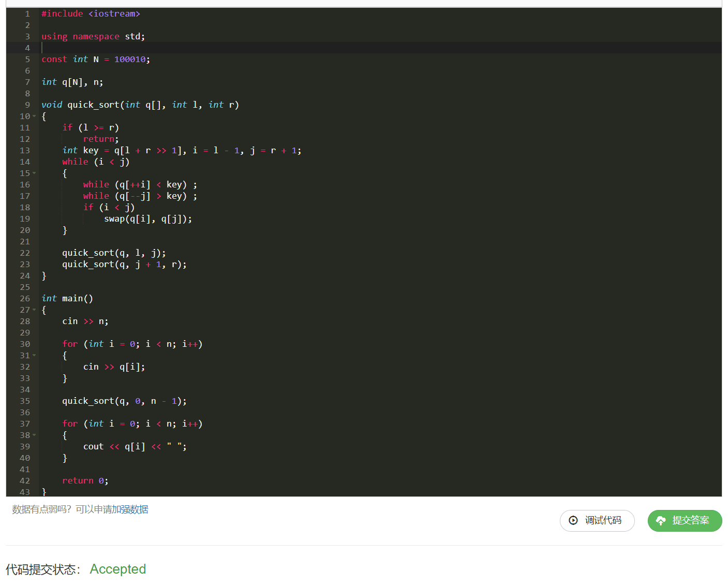The width and height of the screenshot is (728, 585).
Task: Click 'int q[N], n;' declaration
Action: click(x=72, y=82)
